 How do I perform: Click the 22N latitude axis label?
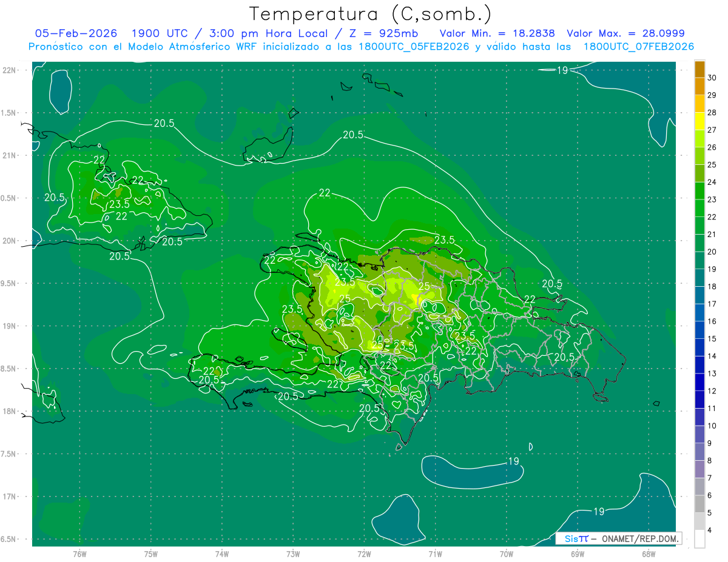point(10,70)
